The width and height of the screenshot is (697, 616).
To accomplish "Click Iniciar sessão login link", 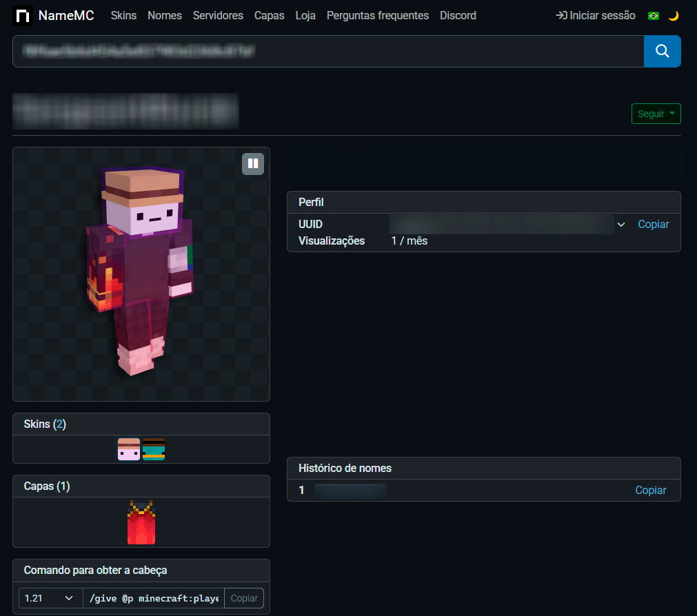I will [596, 16].
